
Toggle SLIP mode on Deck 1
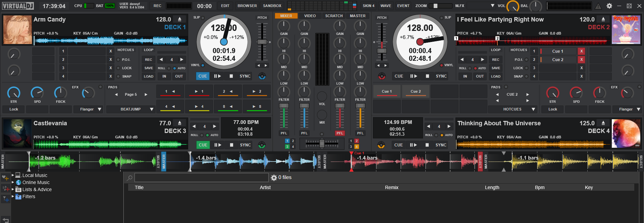point(203,18)
